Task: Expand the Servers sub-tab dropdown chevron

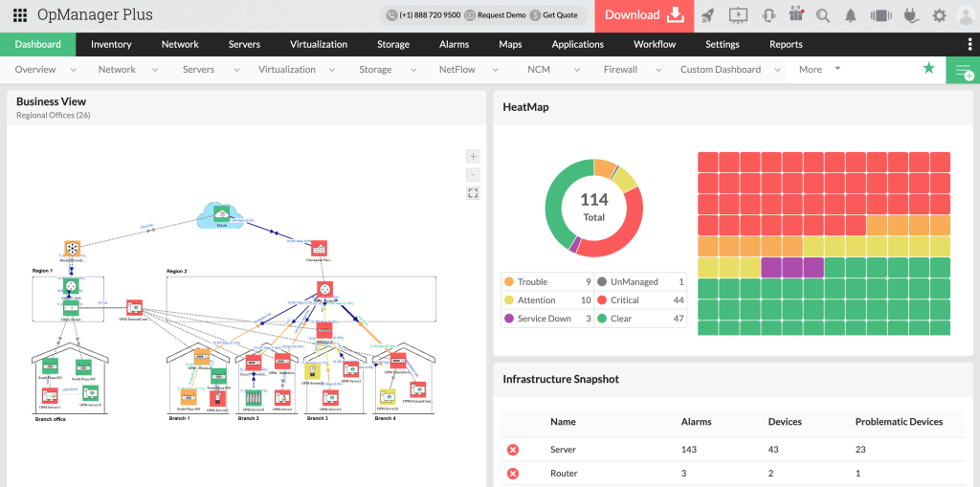Action: [236, 70]
